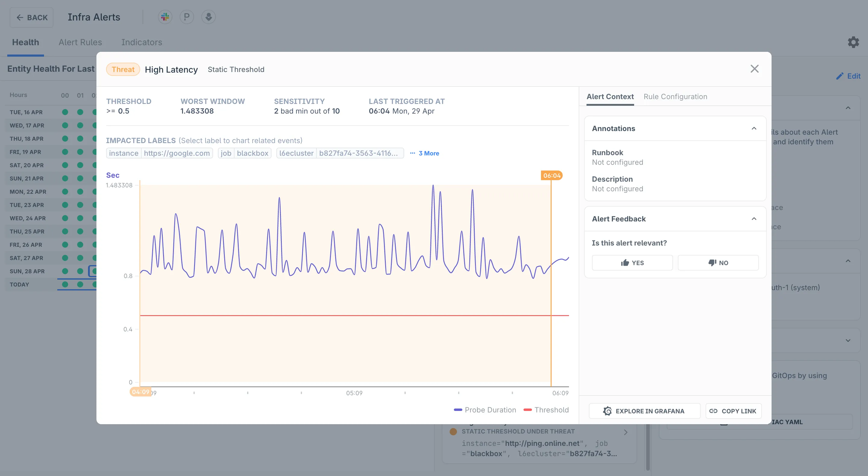Select the job blackbox label chip

[x=245, y=153]
